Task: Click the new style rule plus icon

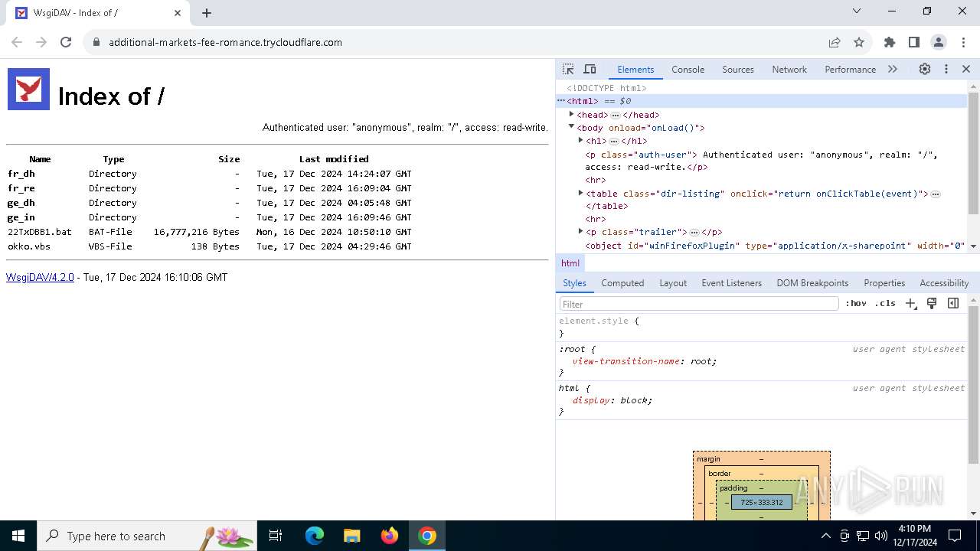Action: (x=910, y=303)
